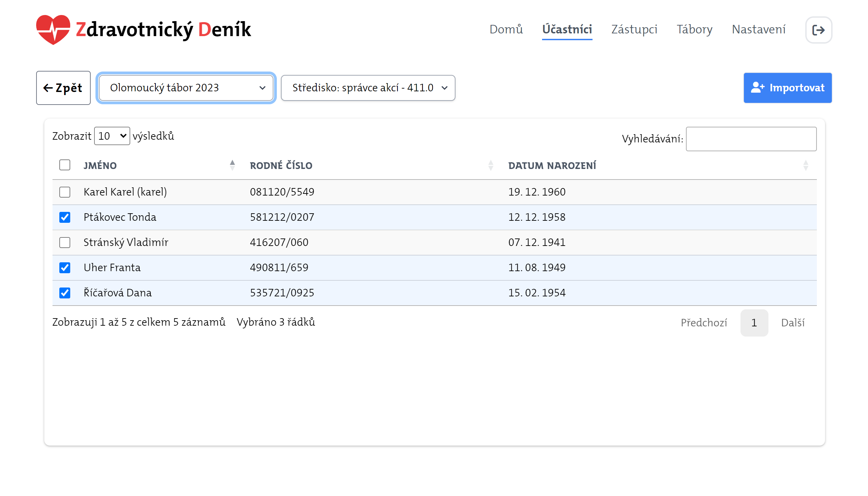
Task: Click the RODNÉ ČÍSLO column header
Action: pyautogui.click(x=281, y=166)
